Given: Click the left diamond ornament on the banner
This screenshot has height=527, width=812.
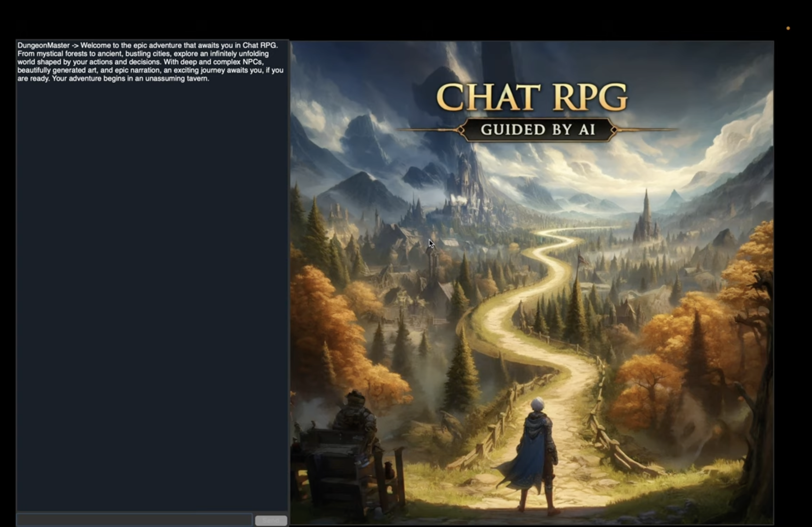Looking at the screenshot, I should click(461, 130).
